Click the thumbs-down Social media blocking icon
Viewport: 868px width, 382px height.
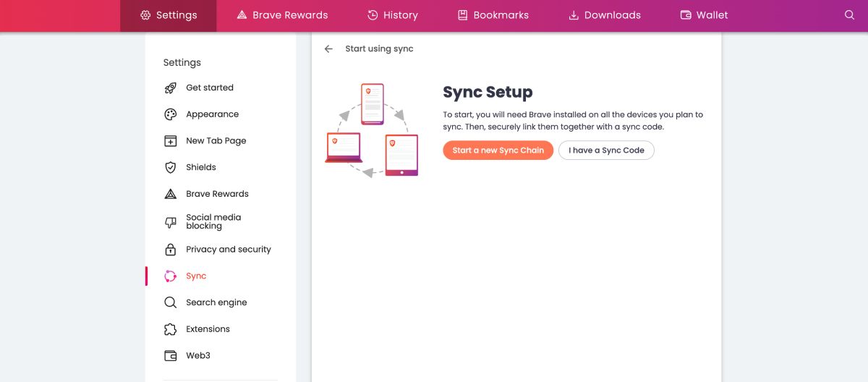coord(171,222)
